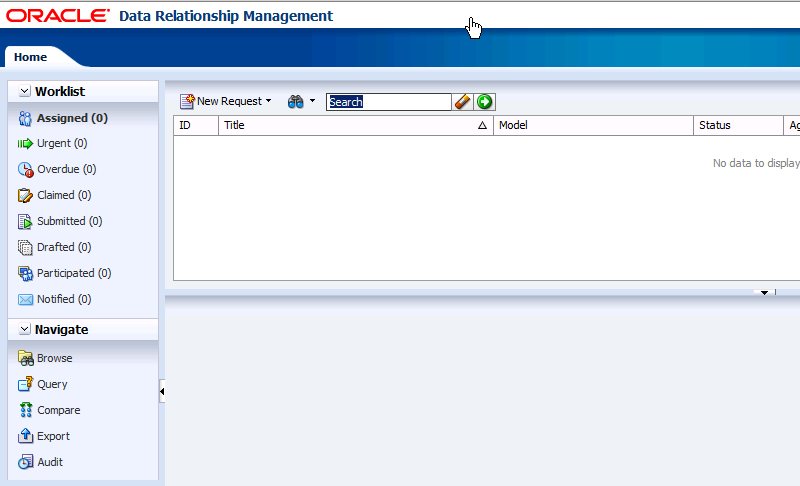Go to Query in Navigate
The image size is (800, 486).
tap(52, 385)
